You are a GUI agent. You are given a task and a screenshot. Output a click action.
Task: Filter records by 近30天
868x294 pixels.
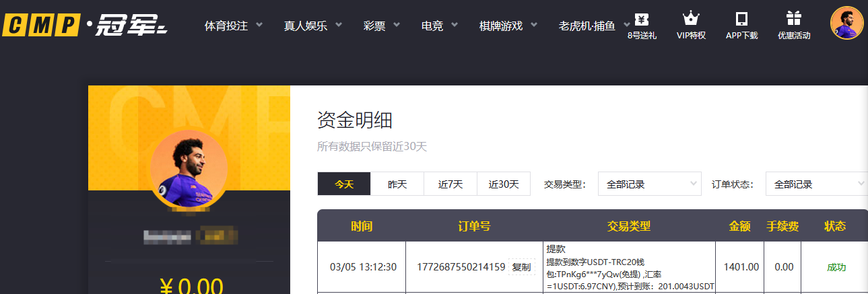[504, 184]
